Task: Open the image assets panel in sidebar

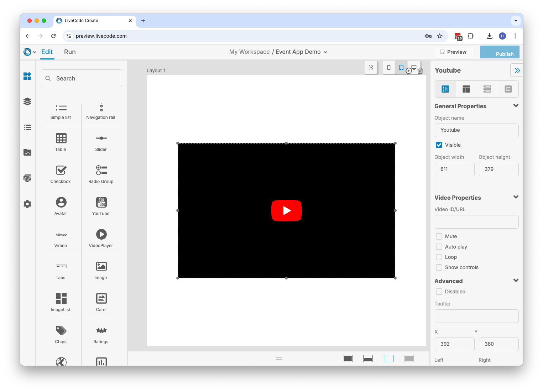Action: tap(27, 152)
